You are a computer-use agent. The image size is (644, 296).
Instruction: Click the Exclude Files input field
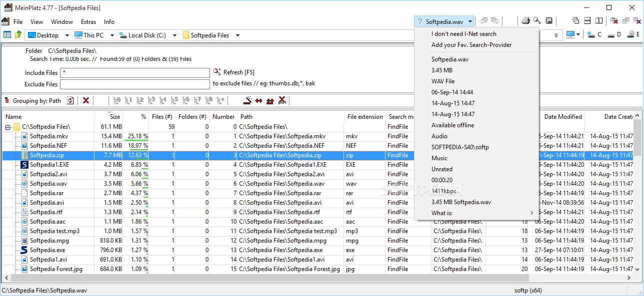[x=135, y=84]
